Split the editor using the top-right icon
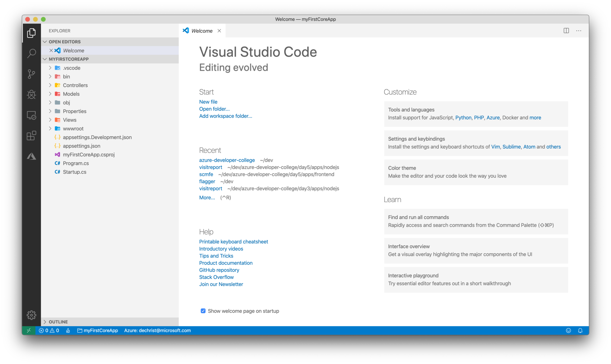 tap(566, 31)
